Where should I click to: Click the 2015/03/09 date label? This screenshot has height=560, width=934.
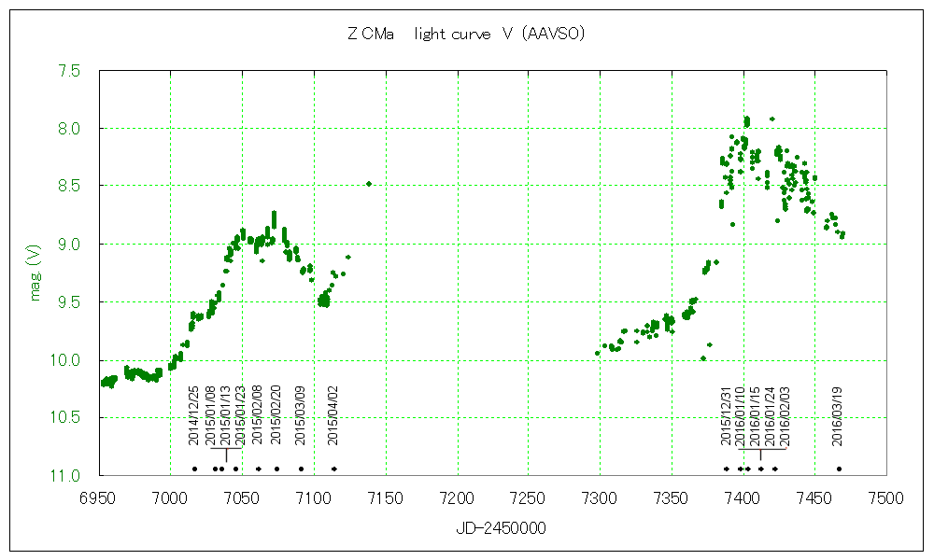301,415
